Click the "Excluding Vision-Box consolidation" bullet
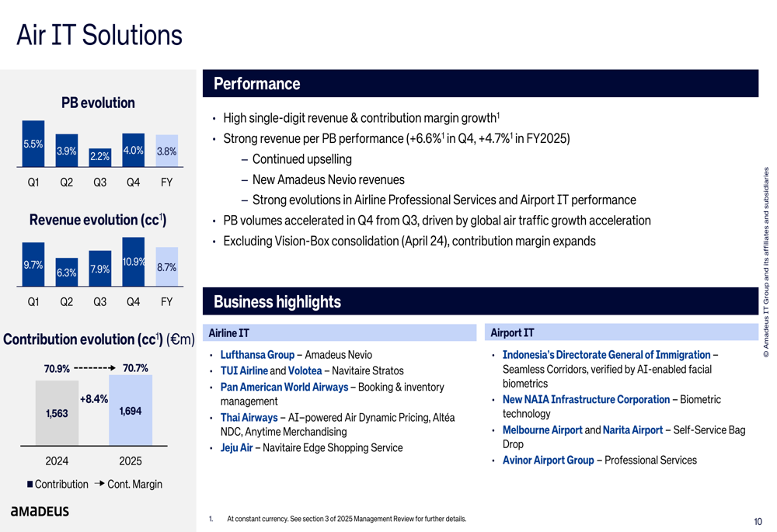Viewport: 777px width, 532px height. (x=409, y=241)
